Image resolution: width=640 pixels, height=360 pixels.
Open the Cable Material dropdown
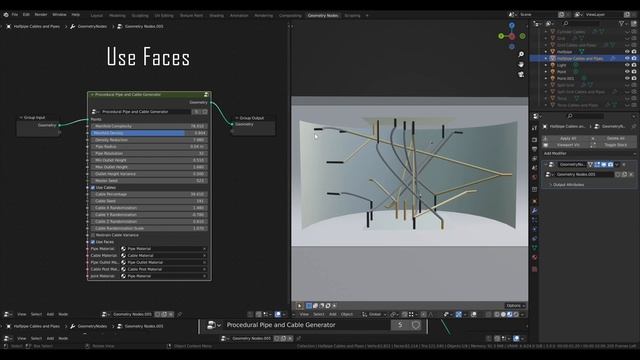pos(164,256)
